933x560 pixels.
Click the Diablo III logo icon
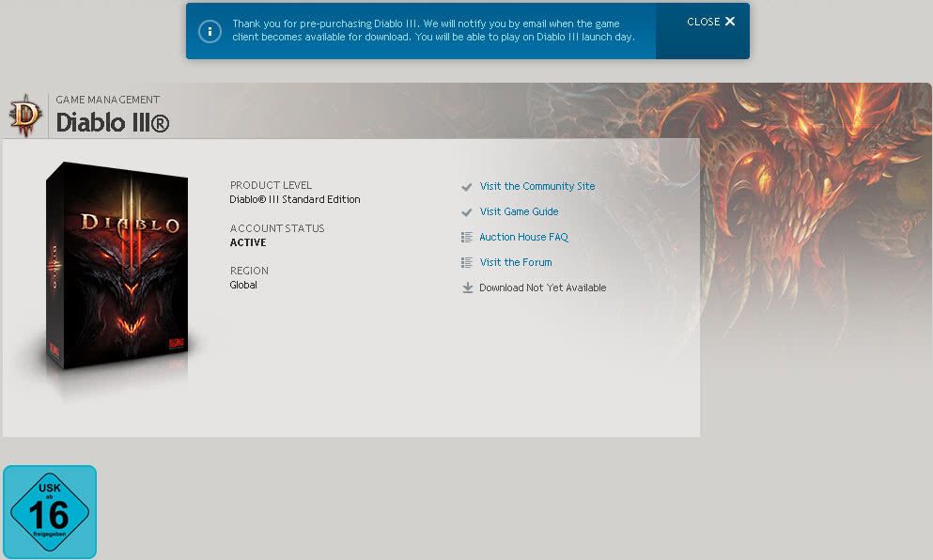(x=25, y=115)
